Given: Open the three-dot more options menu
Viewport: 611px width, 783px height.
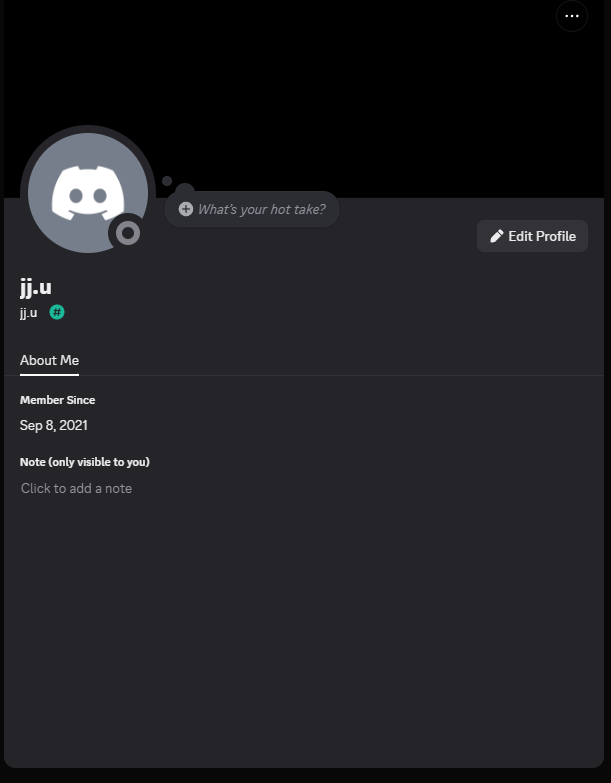Looking at the screenshot, I should pyautogui.click(x=572, y=16).
